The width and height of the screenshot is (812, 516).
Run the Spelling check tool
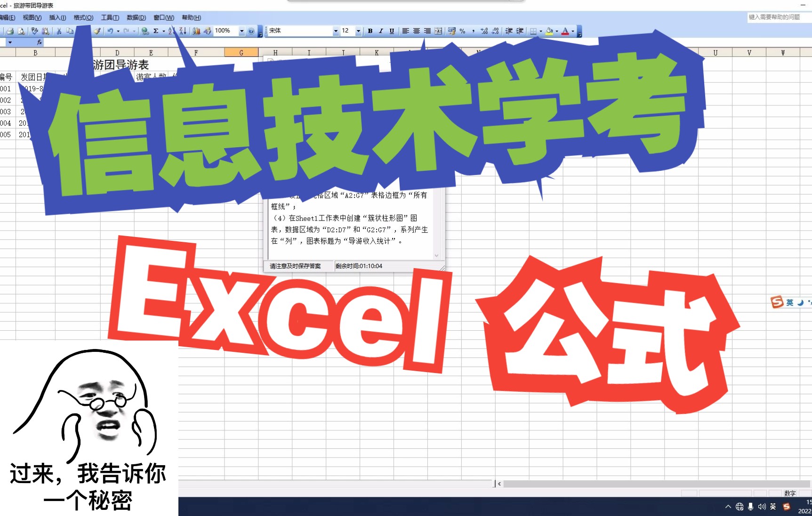(34, 31)
